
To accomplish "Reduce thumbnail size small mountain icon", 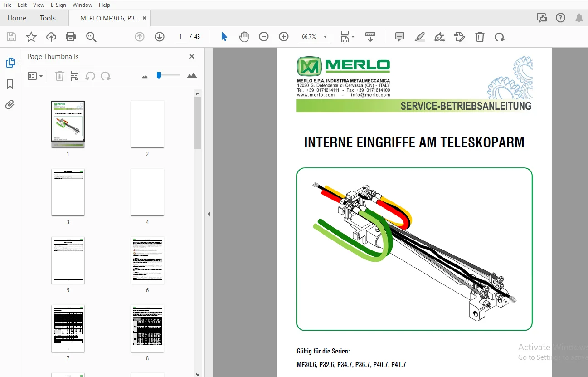I will pyautogui.click(x=145, y=77).
